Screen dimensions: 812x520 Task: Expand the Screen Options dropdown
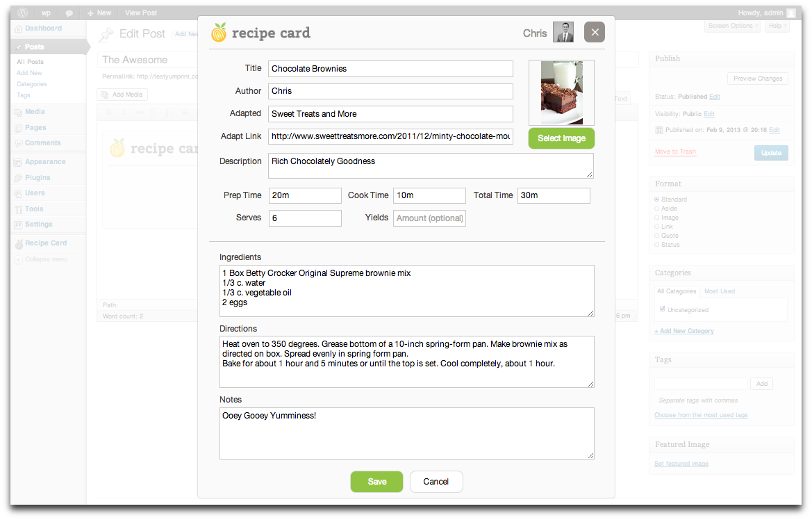[x=733, y=26]
